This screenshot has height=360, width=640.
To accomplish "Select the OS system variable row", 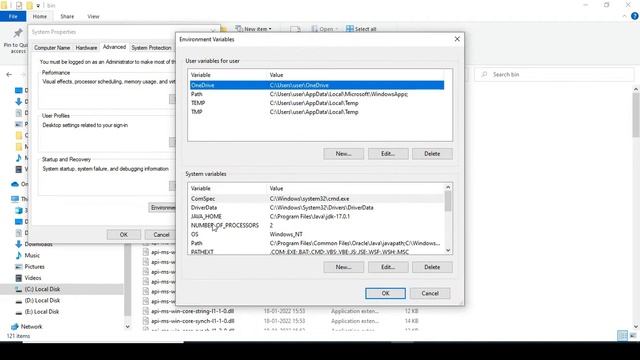I will coord(317,234).
